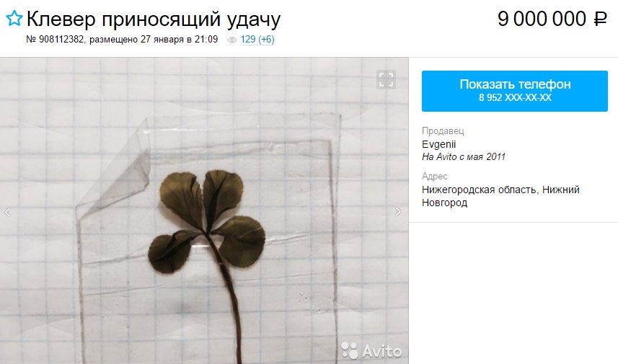Add listing to favorites with star icon
Viewport: 618px width, 364px height.
[14, 18]
